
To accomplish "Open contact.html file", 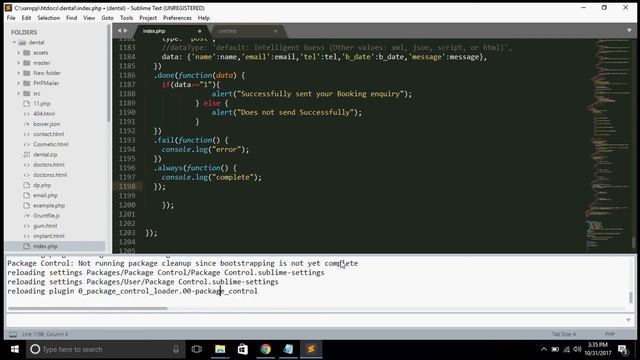I will 48,134.
